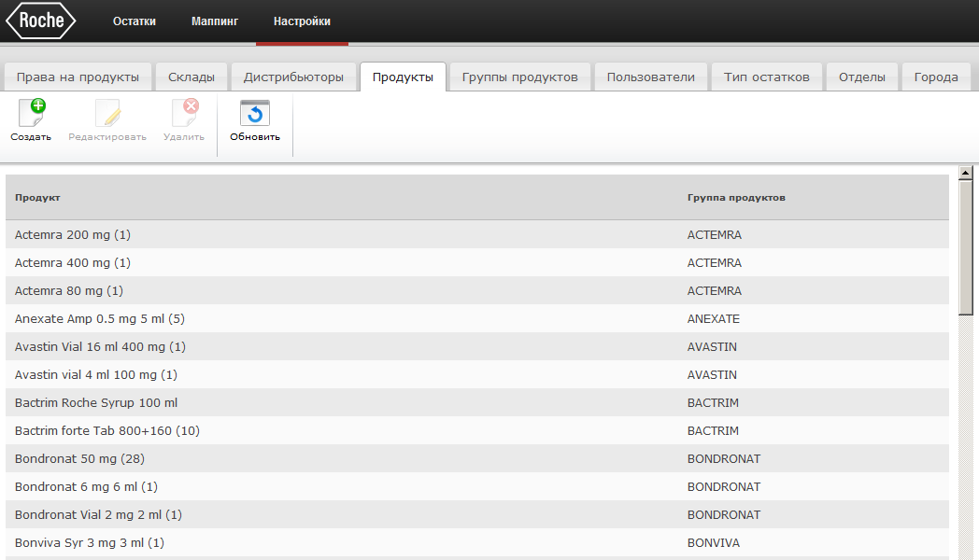Screen dimensions: 979x560
Task: Select the Bactrim Roche Syrup 100 ml row
Action: click(x=96, y=403)
